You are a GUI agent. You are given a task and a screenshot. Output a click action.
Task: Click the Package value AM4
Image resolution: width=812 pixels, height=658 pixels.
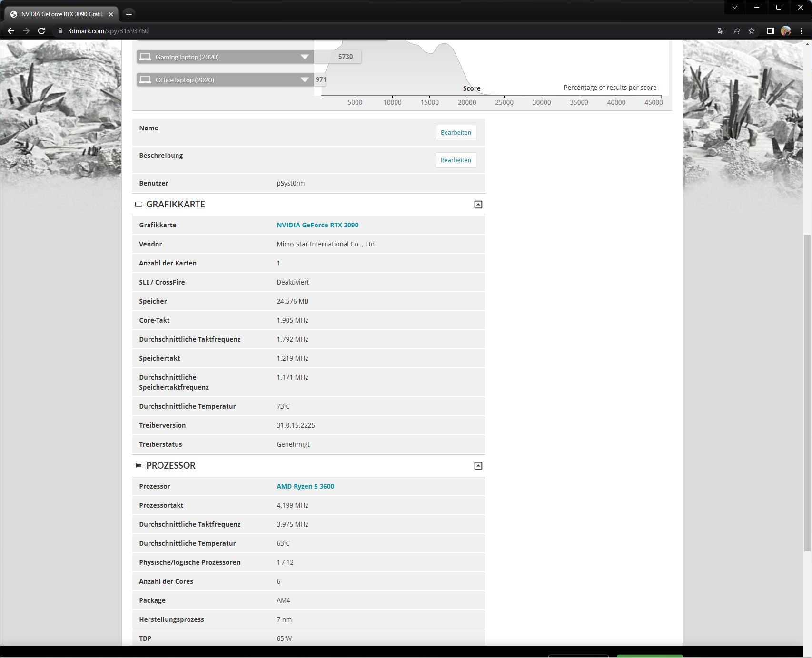tap(283, 600)
